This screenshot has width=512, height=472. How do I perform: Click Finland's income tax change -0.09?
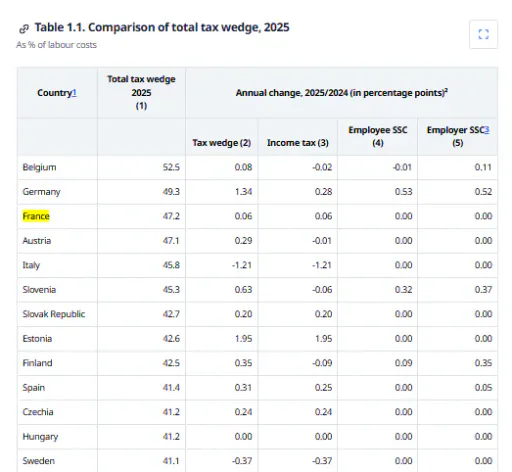tap(322, 363)
